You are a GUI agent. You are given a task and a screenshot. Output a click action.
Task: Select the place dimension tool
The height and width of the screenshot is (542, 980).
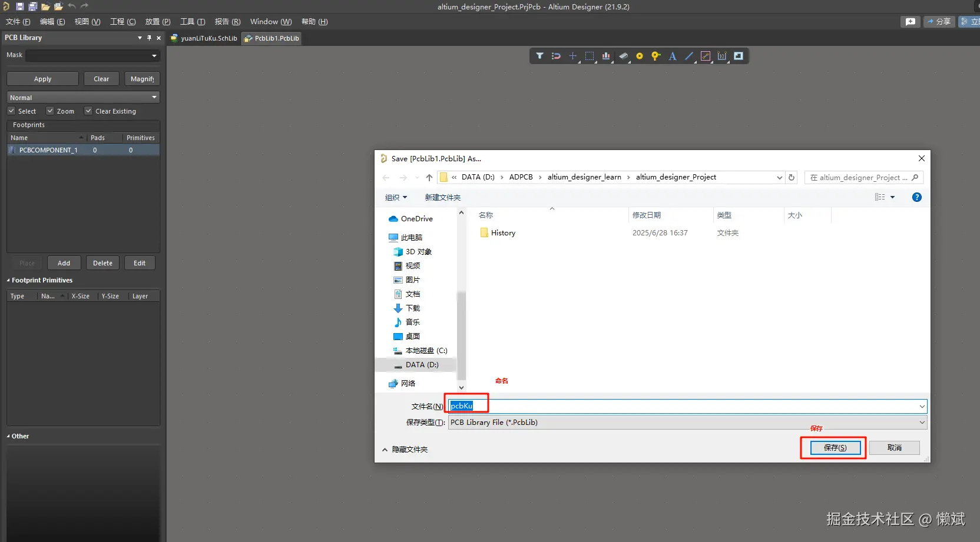tap(722, 56)
